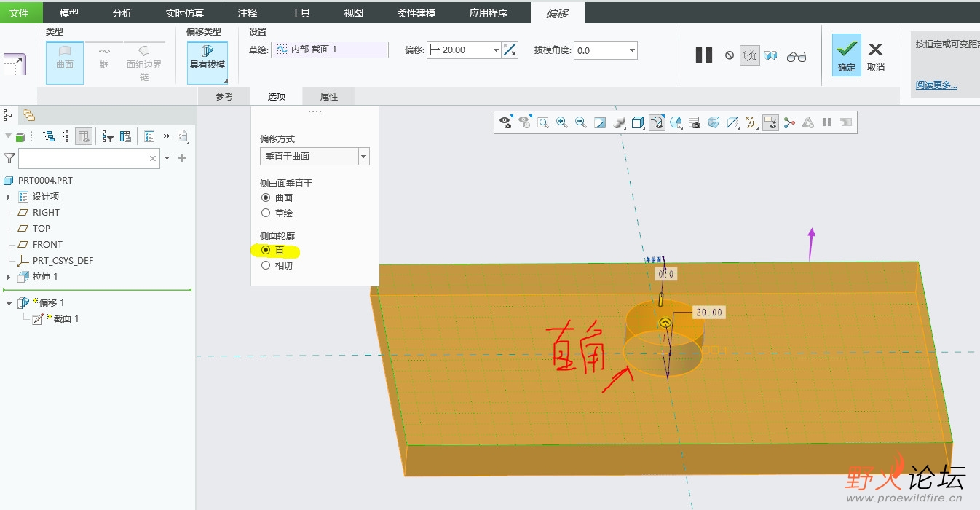Click the glasses verify-preview icon
Viewport: 980px width, 510px height.
click(797, 55)
